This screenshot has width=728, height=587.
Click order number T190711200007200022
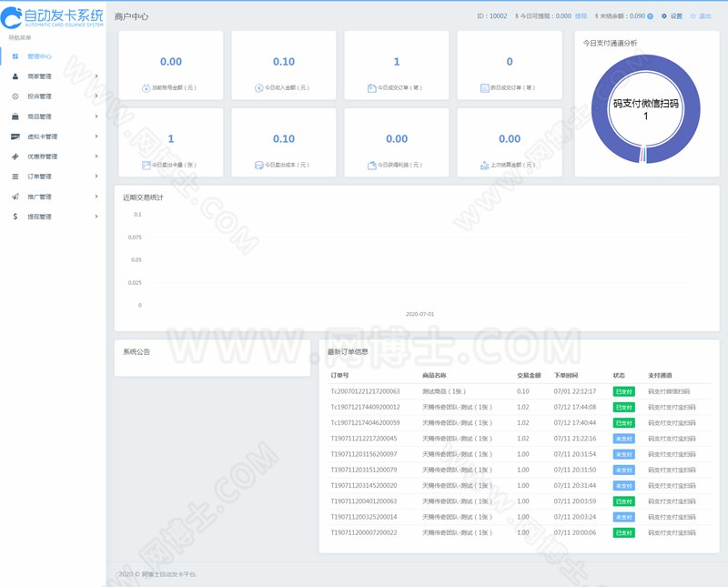point(364,532)
